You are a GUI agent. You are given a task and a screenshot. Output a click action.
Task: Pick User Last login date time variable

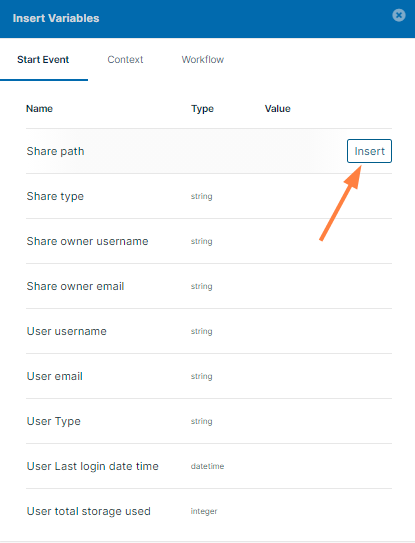[x=209, y=466]
